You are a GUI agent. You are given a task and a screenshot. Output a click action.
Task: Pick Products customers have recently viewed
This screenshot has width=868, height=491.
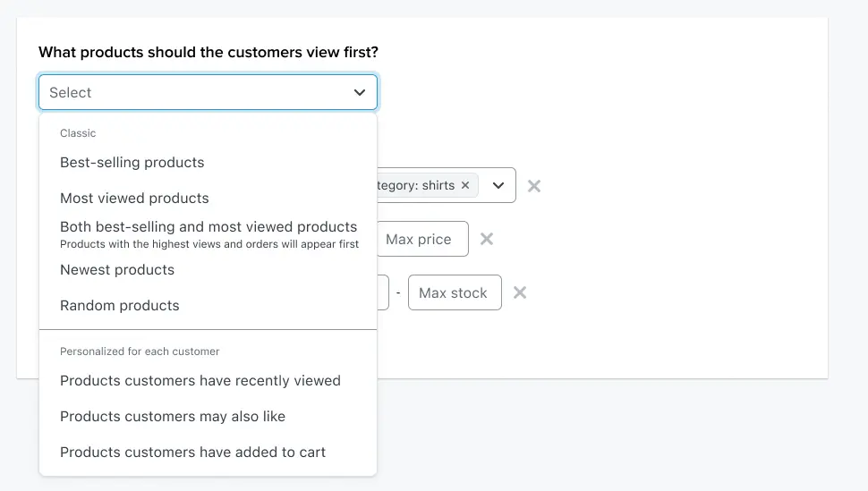pos(200,381)
